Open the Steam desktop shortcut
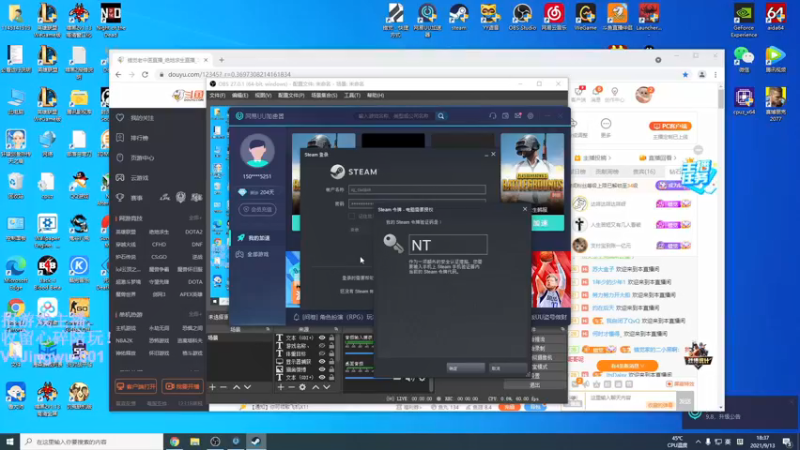 (x=459, y=17)
